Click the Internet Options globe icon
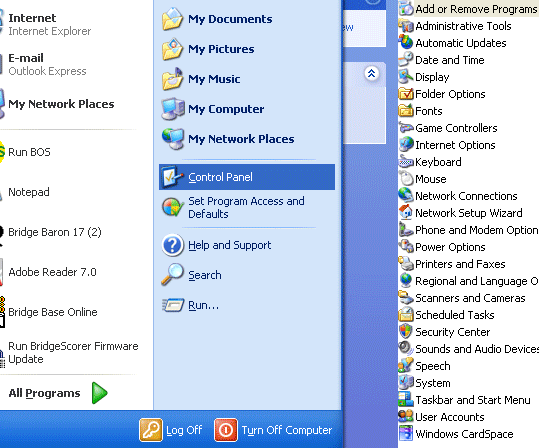Image resolution: width=539 pixels, height=448 pixels. click(406, 144)
